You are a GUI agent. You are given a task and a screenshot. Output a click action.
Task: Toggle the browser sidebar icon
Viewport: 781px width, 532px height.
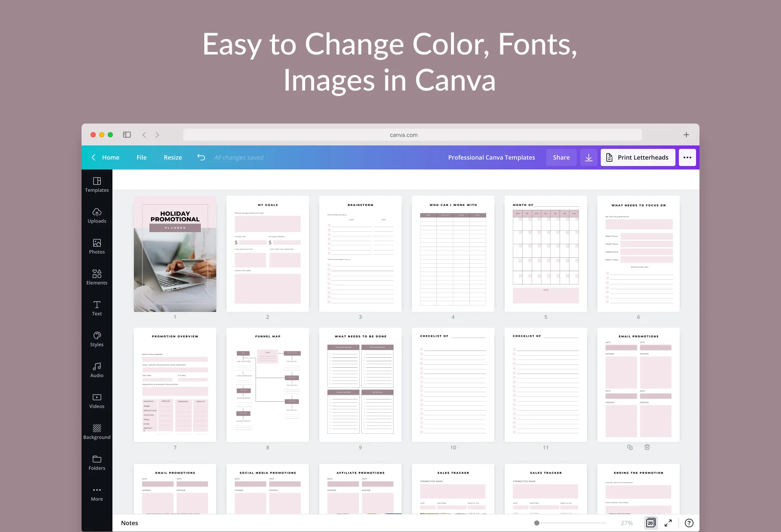point(127,135)
